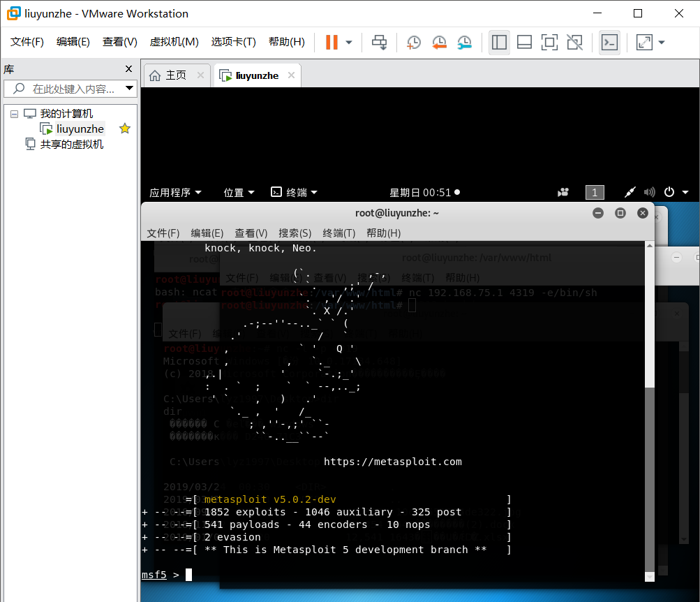Screen dimensions: 700x602
Task: Open the front terminal's 文件(F) menu
Action: click(163, 233)
